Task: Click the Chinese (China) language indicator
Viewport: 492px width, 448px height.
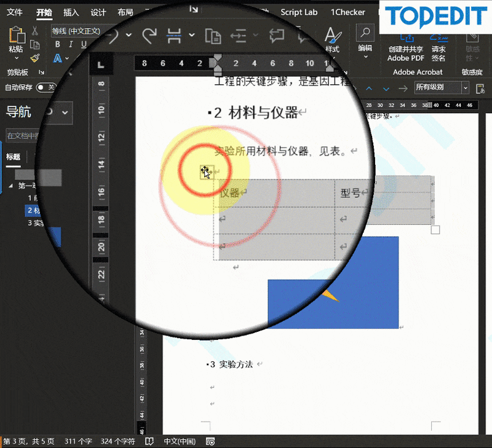Action: pyautogui.click(x=180, y=441)
